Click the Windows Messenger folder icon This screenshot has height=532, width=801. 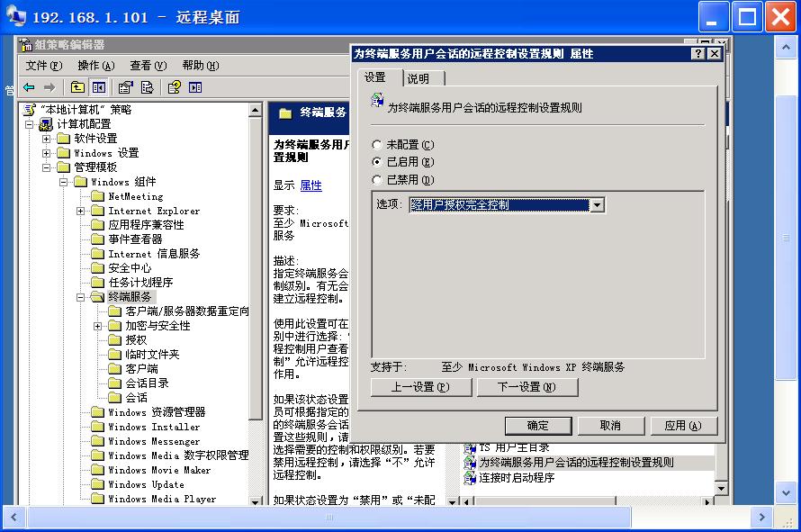[97, 441]
